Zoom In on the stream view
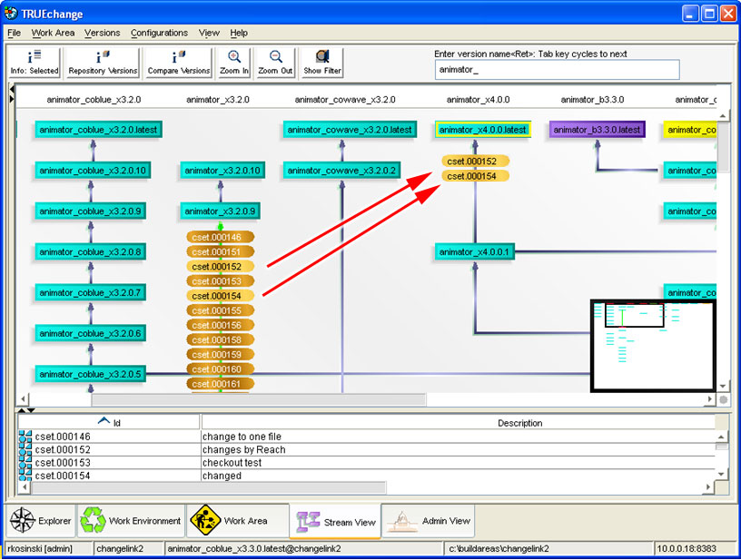 [x=234, y=63]
